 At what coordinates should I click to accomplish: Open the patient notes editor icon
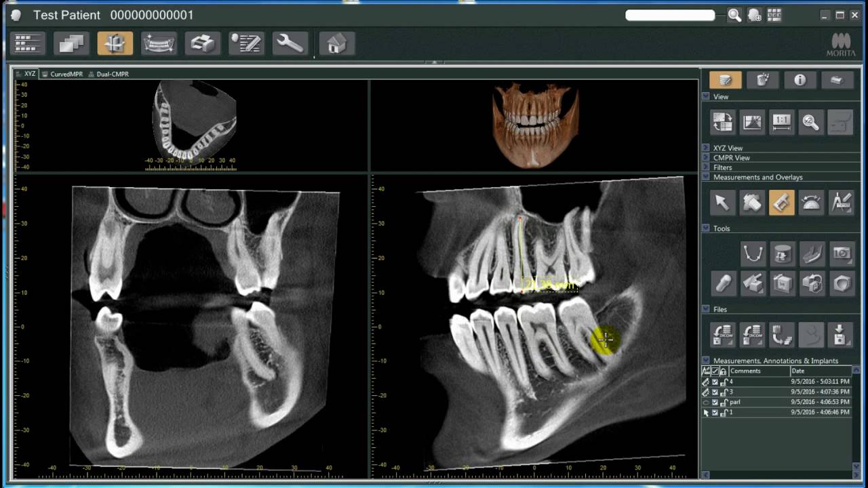245,43
